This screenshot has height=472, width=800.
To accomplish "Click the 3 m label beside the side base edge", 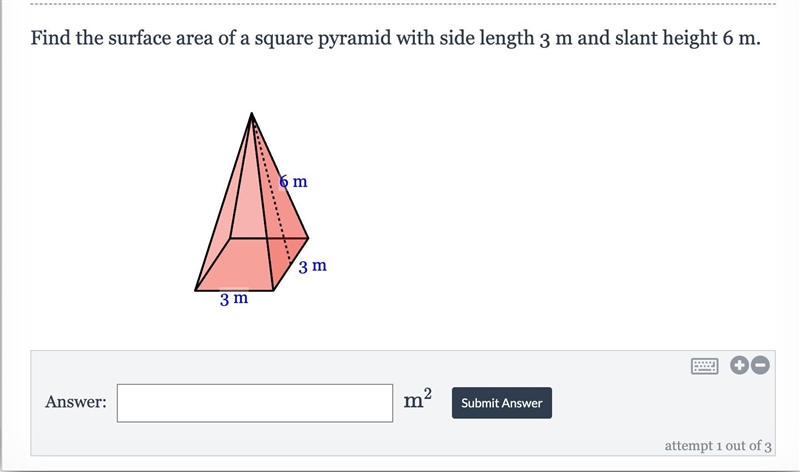I will click(312, 266).
